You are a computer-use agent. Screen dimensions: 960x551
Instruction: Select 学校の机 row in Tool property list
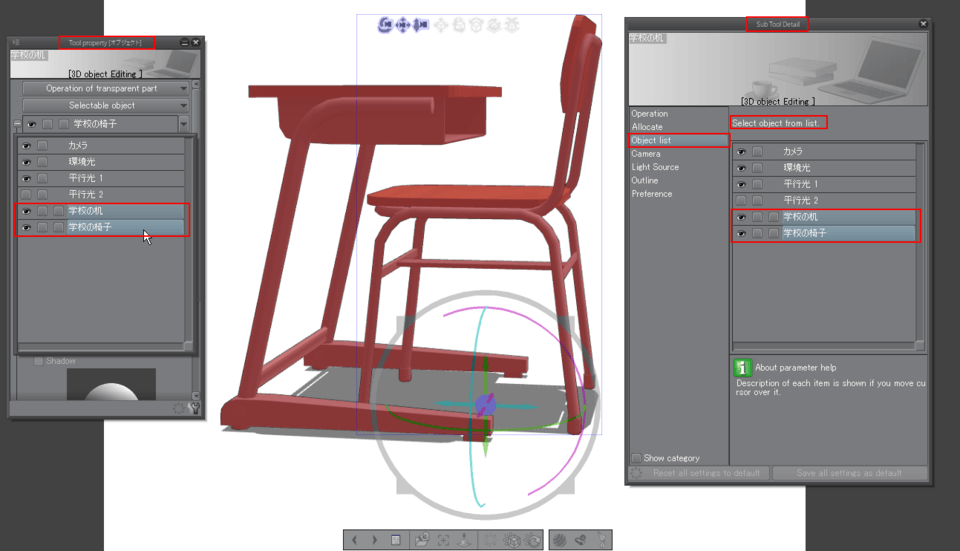coord(102,211)
